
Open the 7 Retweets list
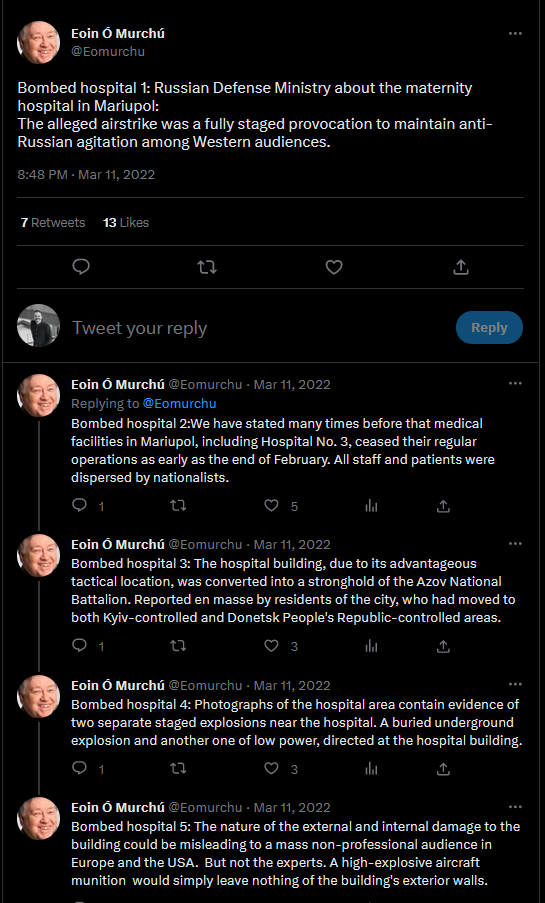53,222
